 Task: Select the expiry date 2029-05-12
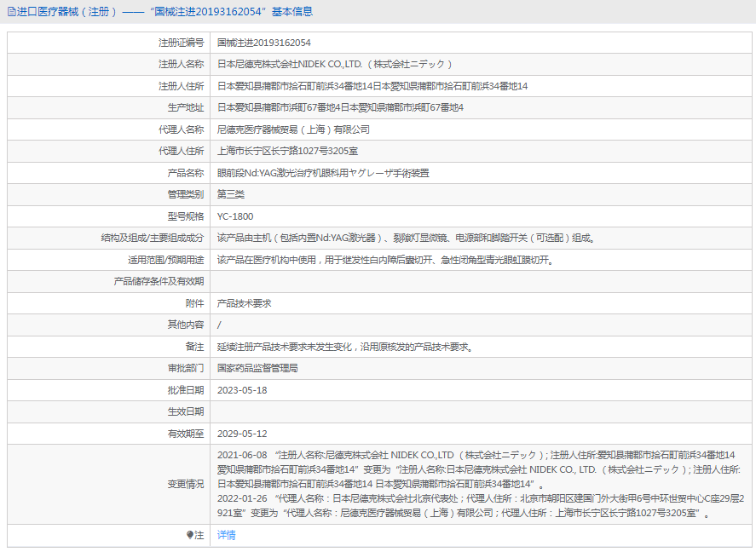click(242, 434)
